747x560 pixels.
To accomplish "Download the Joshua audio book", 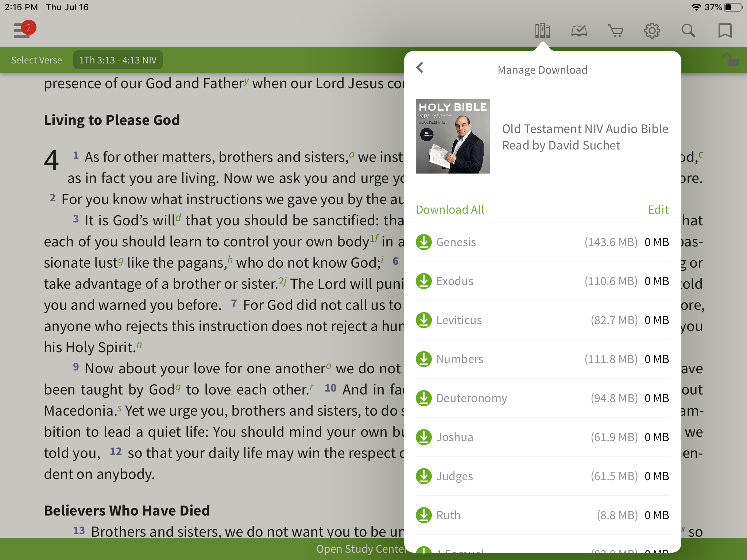I will tap(424, 437).
